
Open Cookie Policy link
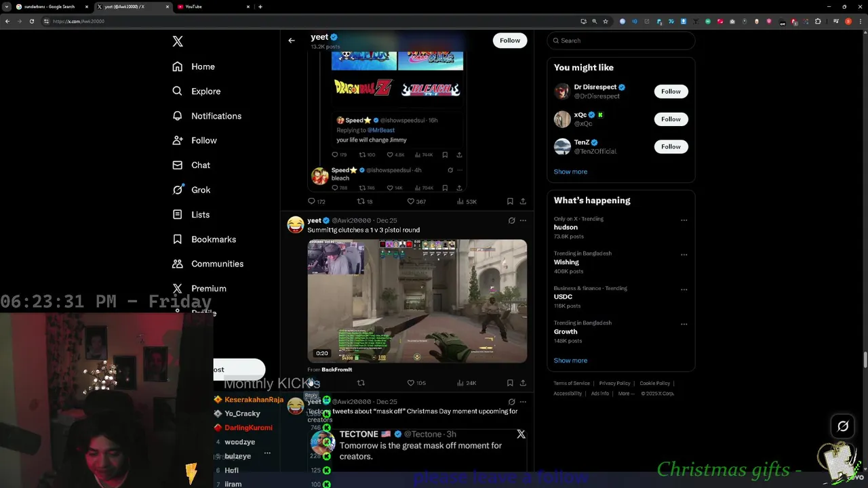tap(654, 384)
